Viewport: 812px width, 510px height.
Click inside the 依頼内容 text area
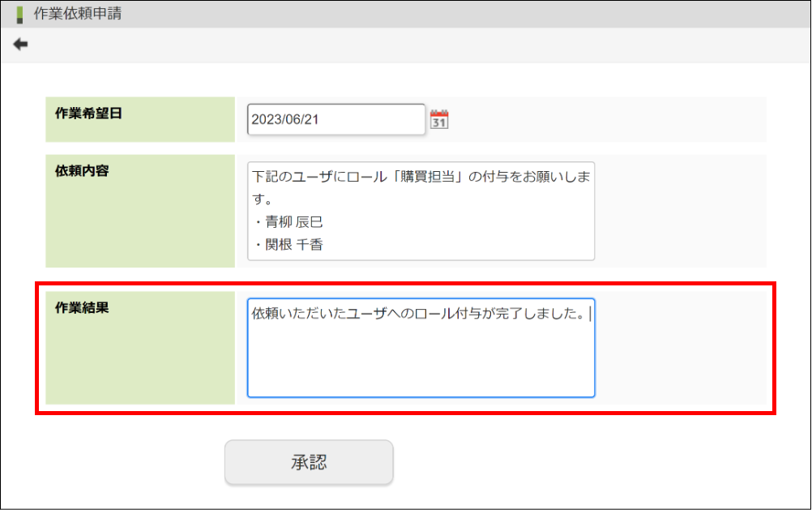pos(421,211)
